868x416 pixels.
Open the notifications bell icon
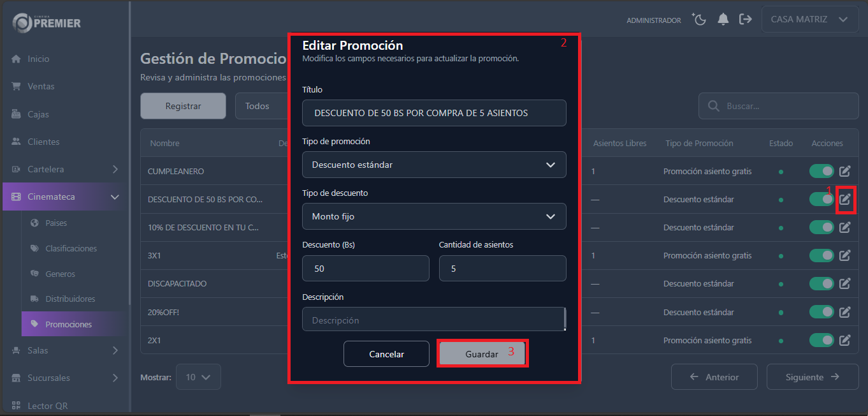[x=723, y=19]
